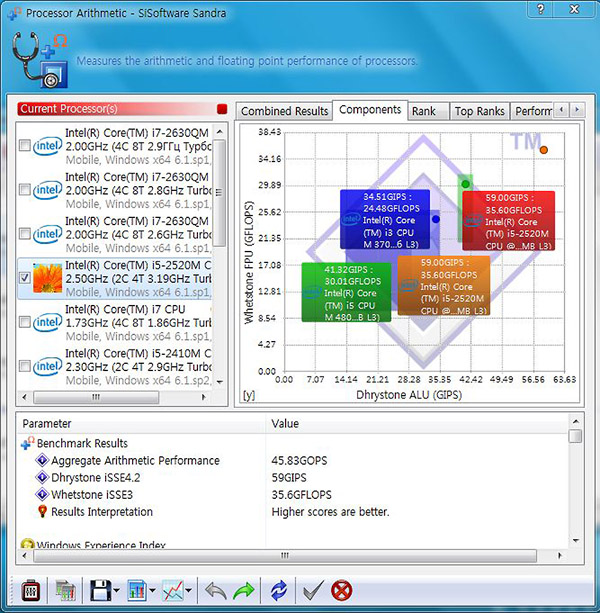Click the tab strip left scroll arrow
The width and height of the screenshot is (600, 613).
[x=562, y=110]
